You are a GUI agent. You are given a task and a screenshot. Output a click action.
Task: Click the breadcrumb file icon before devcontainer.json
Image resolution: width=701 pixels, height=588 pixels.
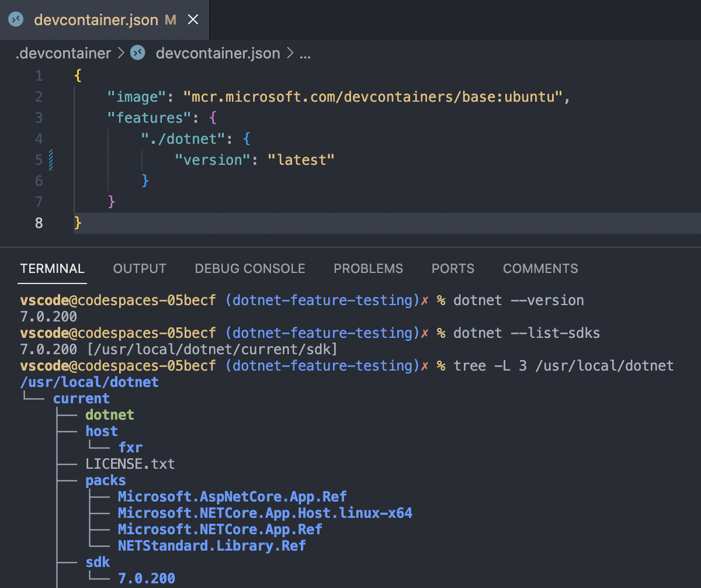[x=138, y=53]
